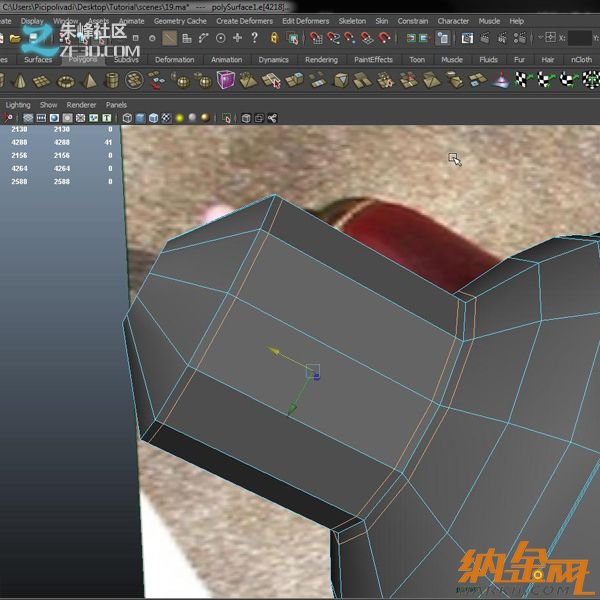This screenshot has width=600, height=600.
Task: Click the outputs from selected object icon
Action: (x=425, y=38)
